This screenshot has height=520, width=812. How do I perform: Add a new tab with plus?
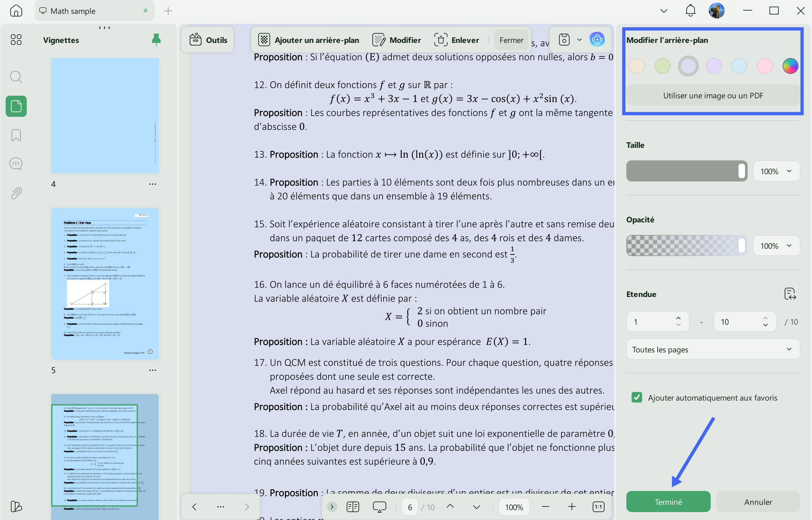click(x=168, y=11)
